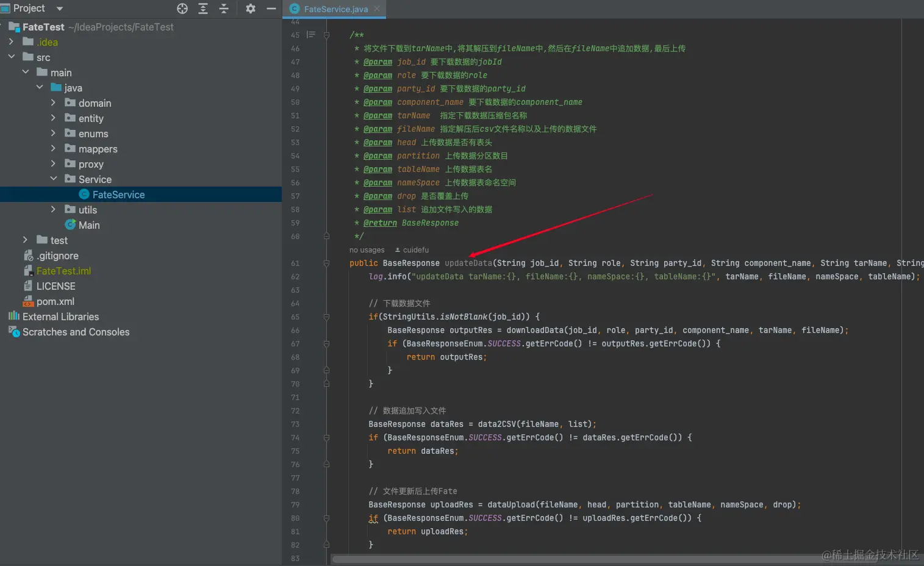
Task: Fold the Javadoc comment at line 45
Action: 326,35
